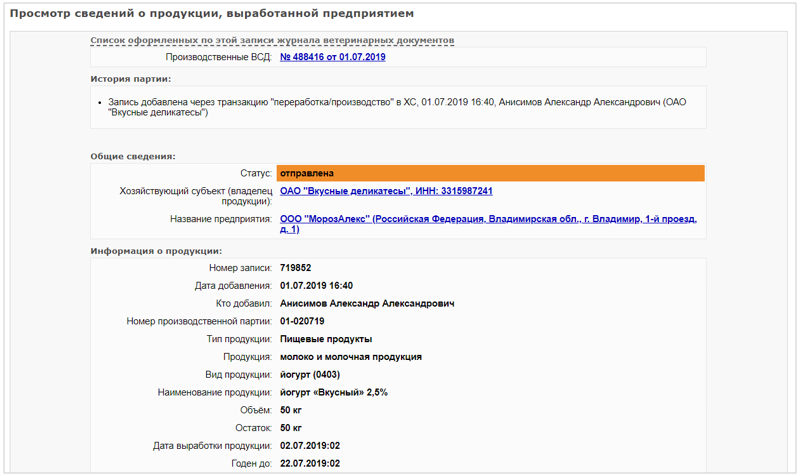
Task: Click expiry date value 22.07.2019:02
Action: tap(310, 464)
